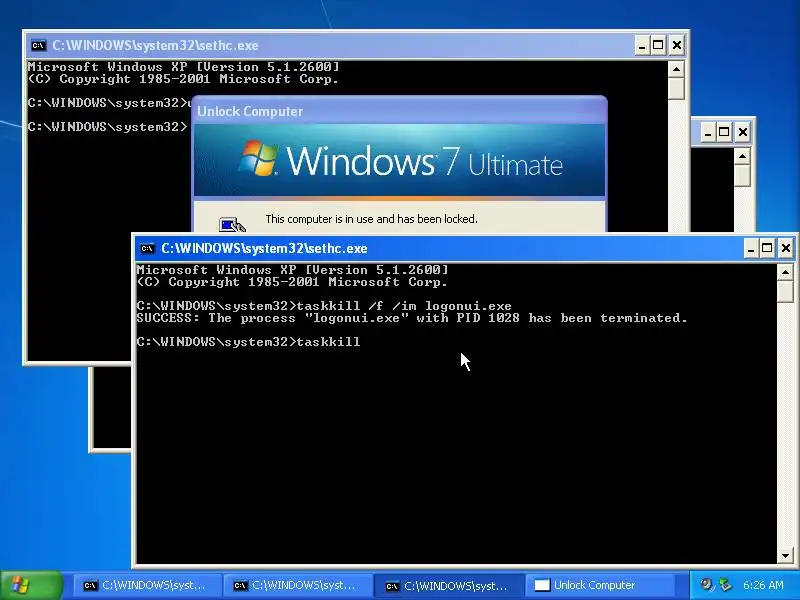Click the current prompt line with 'taskkill'
800x600 pixels.
click(x=248, y=342)
